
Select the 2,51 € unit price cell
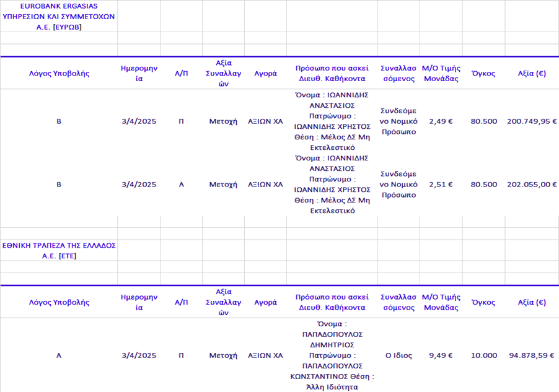[x=441, y=185]
